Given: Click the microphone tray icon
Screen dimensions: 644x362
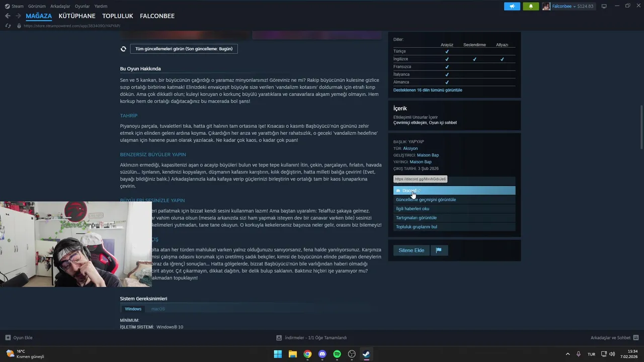Looking at the screenshot, I should tap(579, 354).
